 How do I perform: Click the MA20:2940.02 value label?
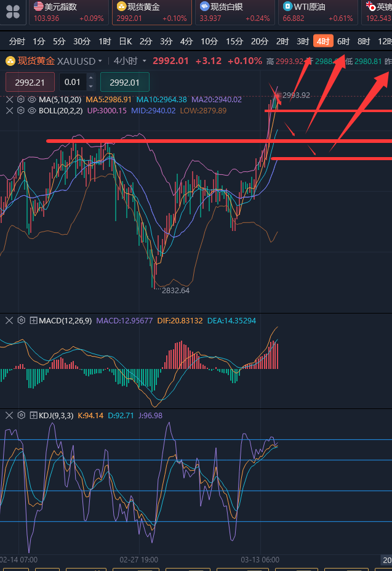click(217, 99)
